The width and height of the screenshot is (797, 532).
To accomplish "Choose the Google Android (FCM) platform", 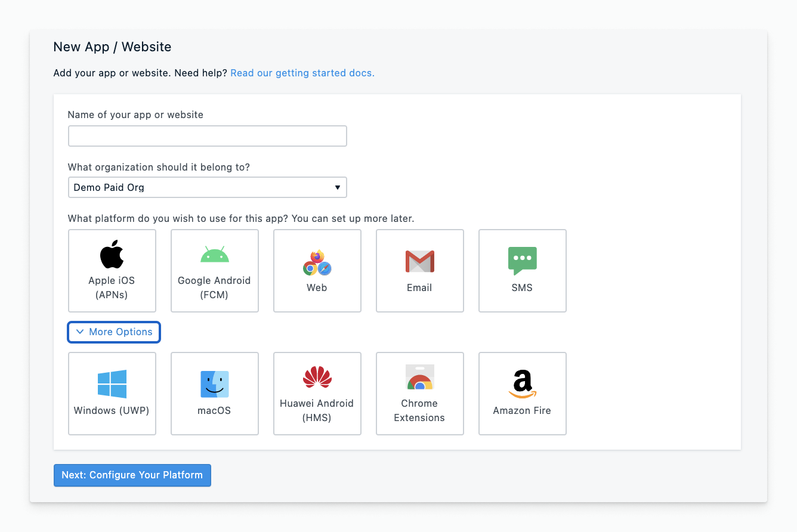I will click(215, 271).
